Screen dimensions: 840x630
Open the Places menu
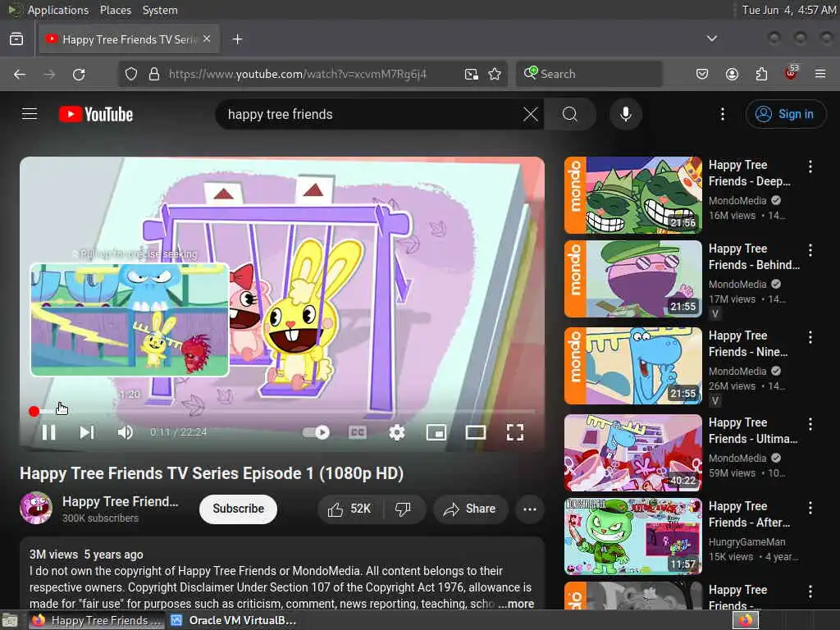[116, 10]
